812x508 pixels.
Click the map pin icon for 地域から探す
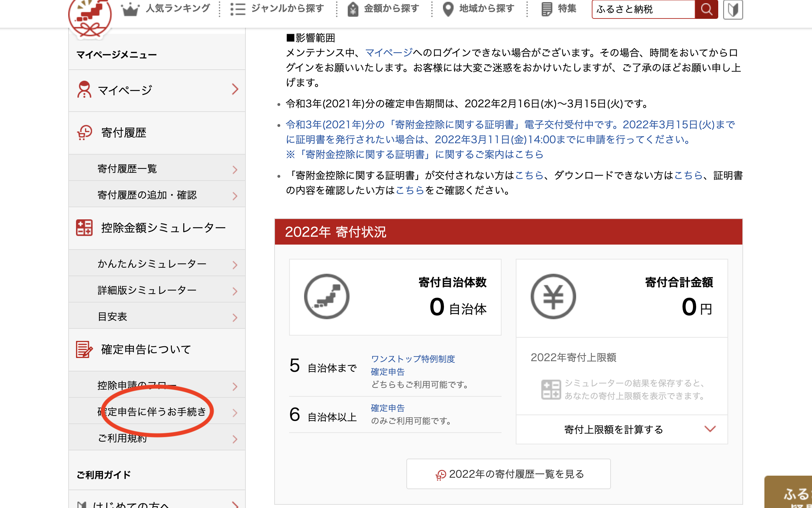pos(448,9)
